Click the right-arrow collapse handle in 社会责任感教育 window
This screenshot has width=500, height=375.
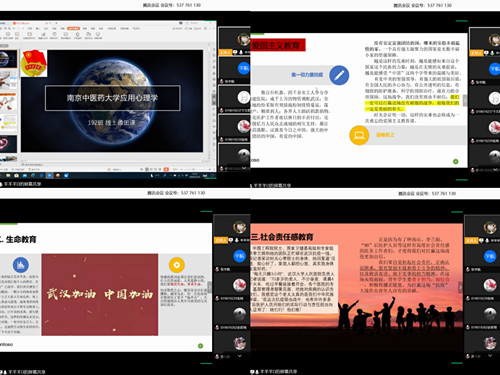[460, 287]
